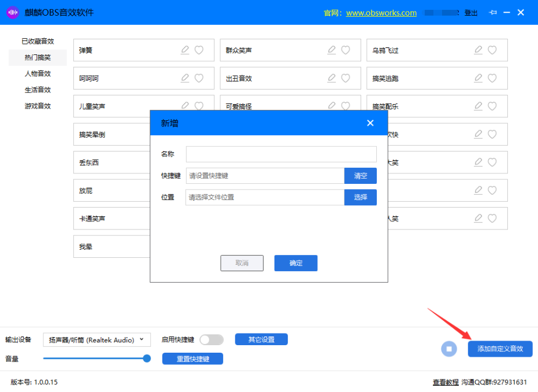Click the edit pencil icon for 弹簧
Screen dimensions: 538x392
coord(185,50)
